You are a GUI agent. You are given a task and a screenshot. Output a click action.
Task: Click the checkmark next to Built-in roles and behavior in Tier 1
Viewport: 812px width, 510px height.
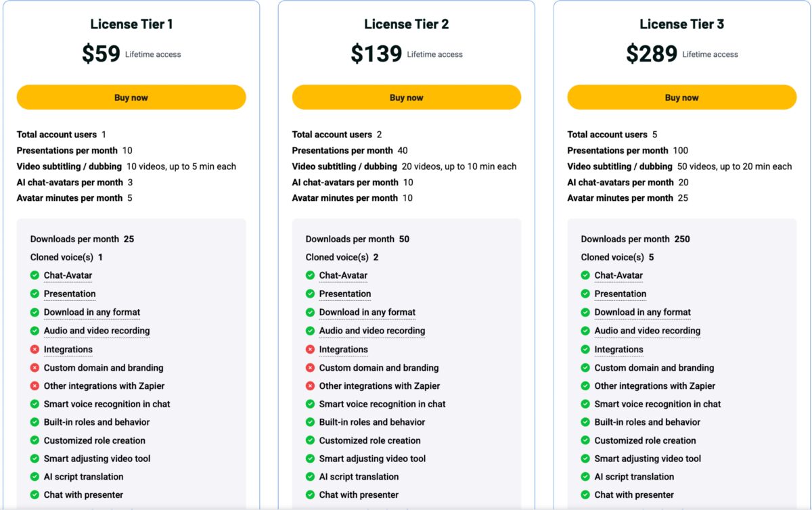pyautogui.click(x=35, y=422)
